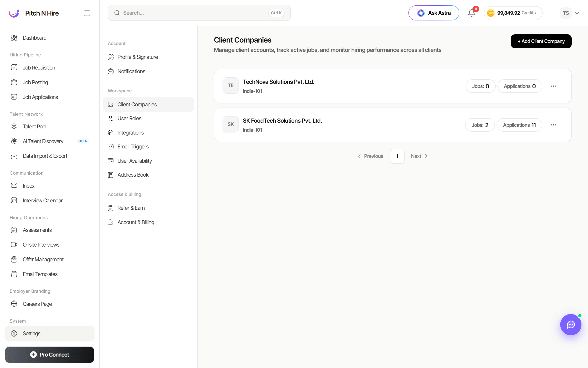Click the Onsite Interviews camera icon

click(14, 245)
